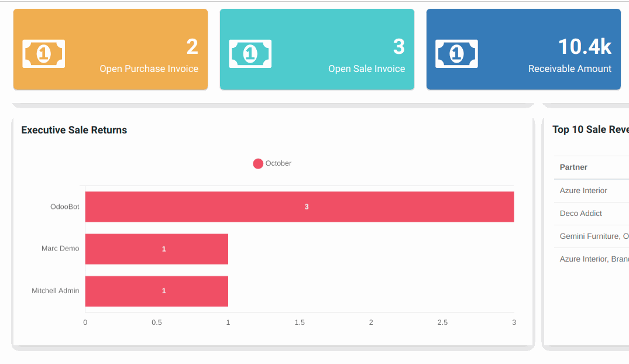Click the OdooBot bar in sale returns chart
The image size is (629, 364).
(x=300, y=207)
